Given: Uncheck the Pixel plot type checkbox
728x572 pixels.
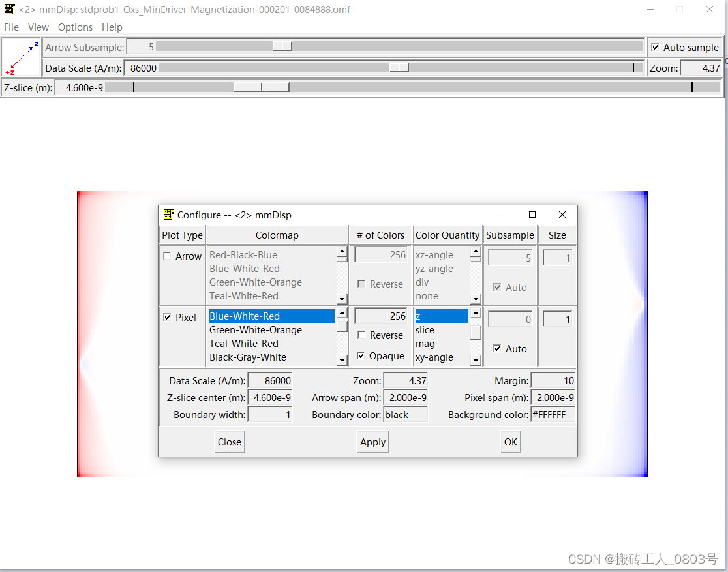Looking at the screenshot, I should coord(167,317).
